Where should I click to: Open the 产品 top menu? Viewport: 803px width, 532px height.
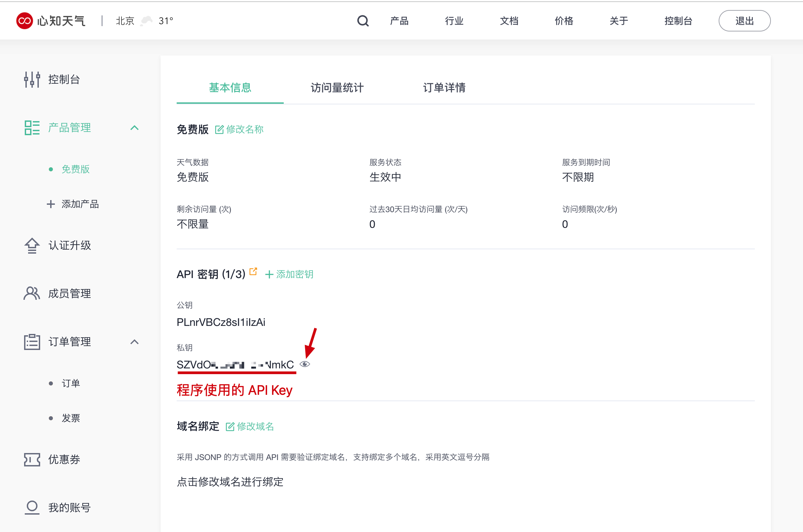[399, 21]
